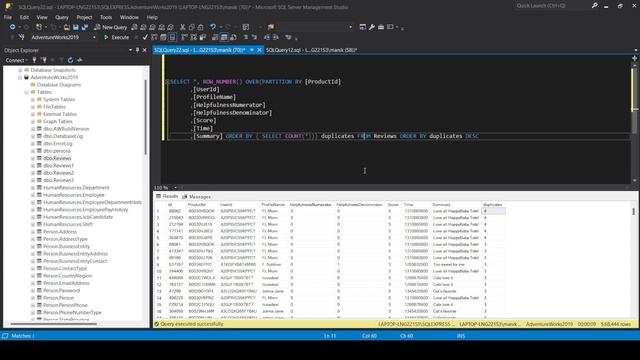Click the Object Explorer pin icon
Viewport: 640px width, 360px height.
pos(138,50)
